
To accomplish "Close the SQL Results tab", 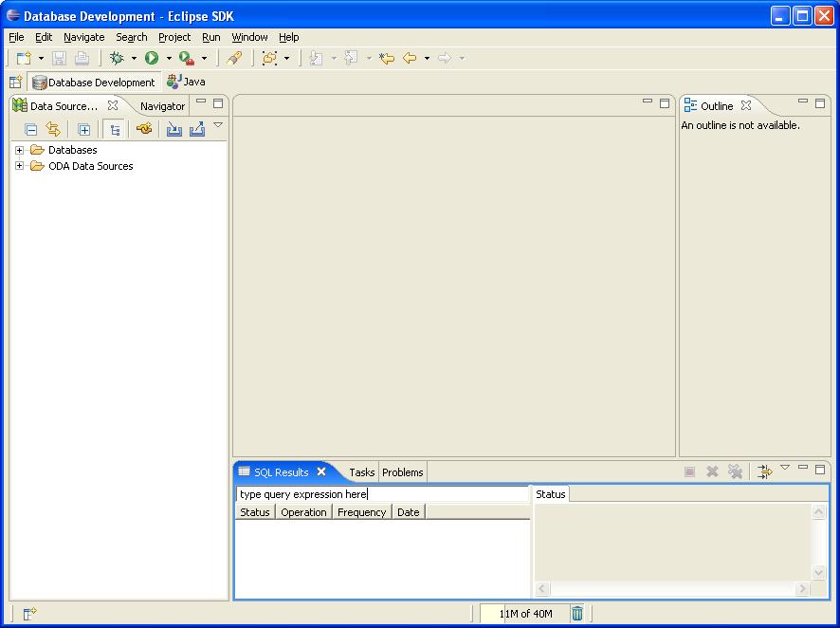I will coord(321,471).
